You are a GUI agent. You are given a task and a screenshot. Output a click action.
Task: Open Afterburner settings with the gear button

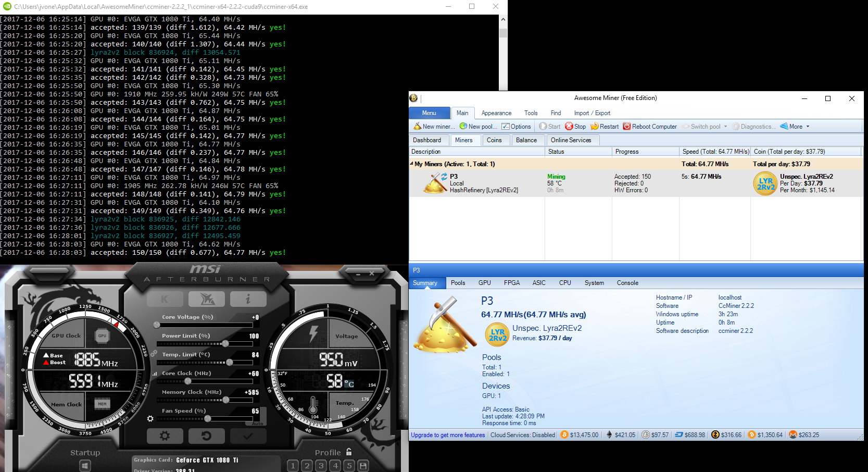tap(165, 436)
